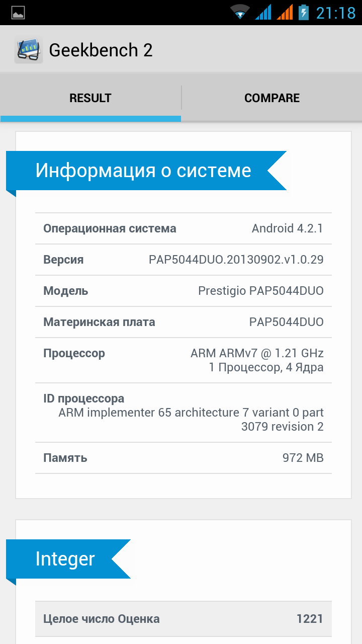Select the "Процессор" ARMv7 1.21 GHz row
This screenshot has width=362, height=644.
click(184, 360)
